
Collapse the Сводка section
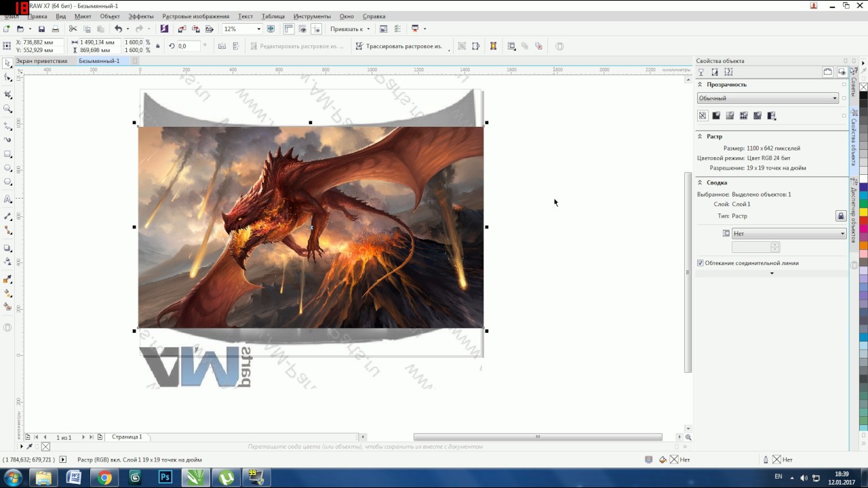pyautogui.click(x=701, y=182)
